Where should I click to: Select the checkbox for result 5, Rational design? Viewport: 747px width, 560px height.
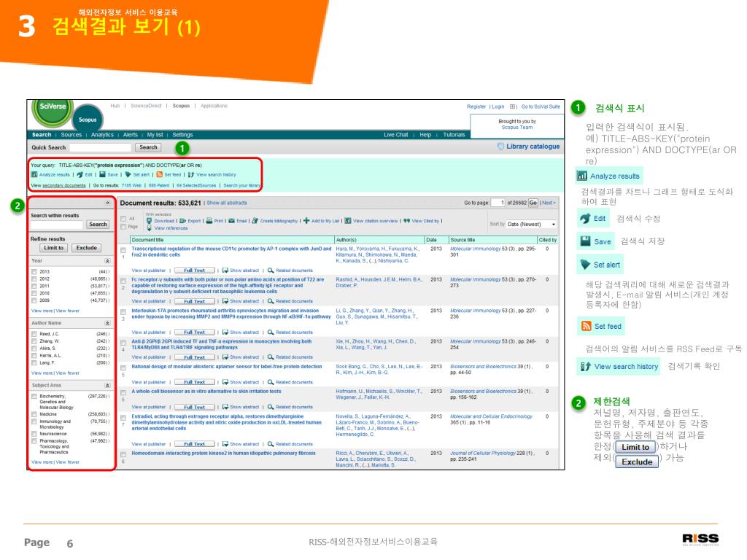tap(123, 368)
